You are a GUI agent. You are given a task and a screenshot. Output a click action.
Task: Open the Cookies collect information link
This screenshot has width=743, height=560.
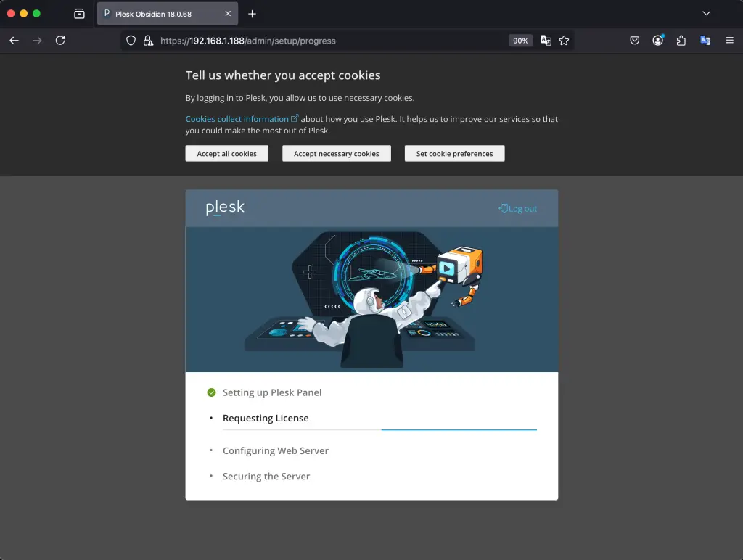[x=237, y=118]
